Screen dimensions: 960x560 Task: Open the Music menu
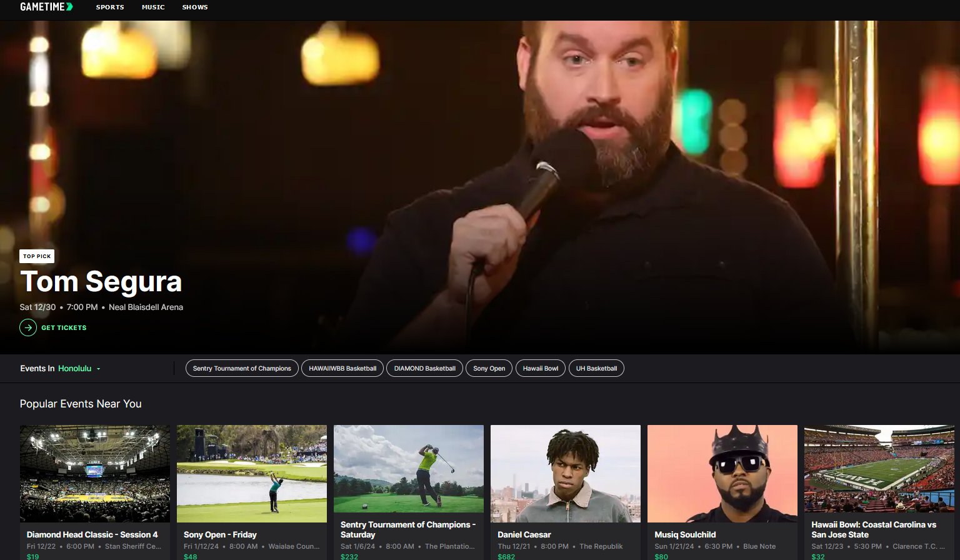153,7
